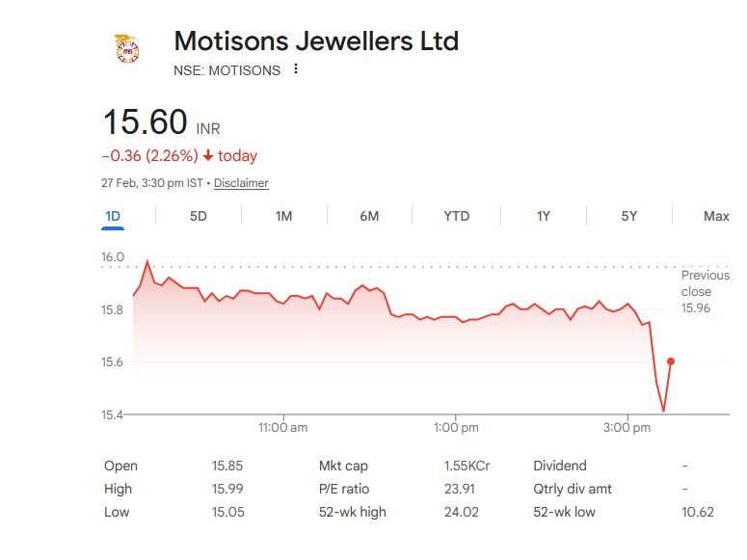Click the Motisons Jewellers Ltd title
The image size is (747, 560).
(316, 41)
